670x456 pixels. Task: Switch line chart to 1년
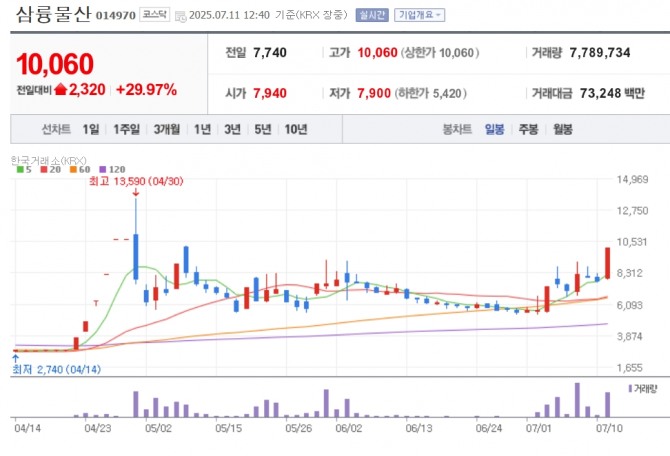[203, 129]
